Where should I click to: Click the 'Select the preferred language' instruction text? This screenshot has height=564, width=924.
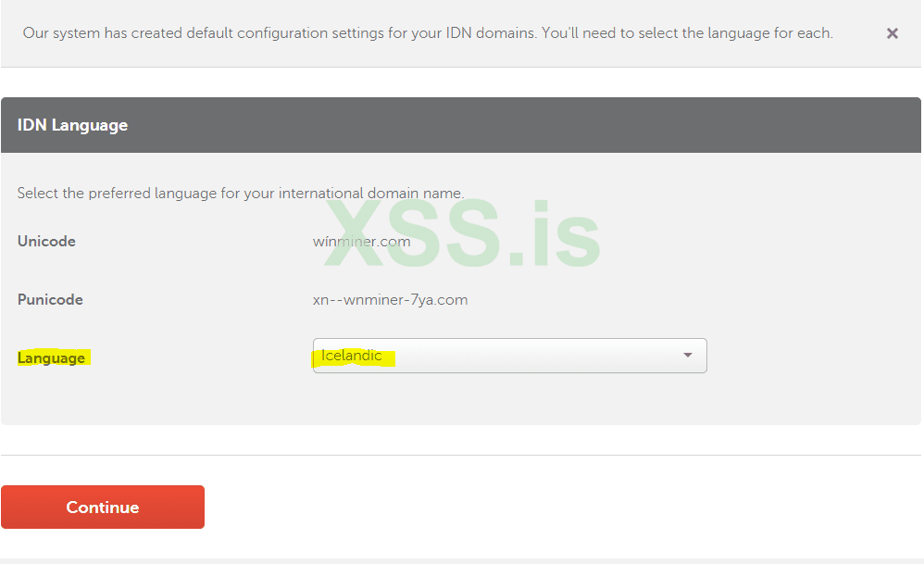[241, 194]
